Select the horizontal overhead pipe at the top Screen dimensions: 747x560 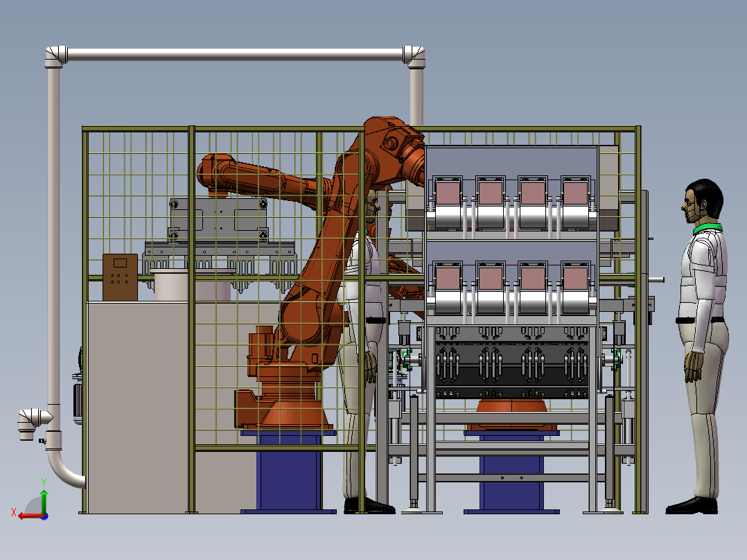pos(236,54)
